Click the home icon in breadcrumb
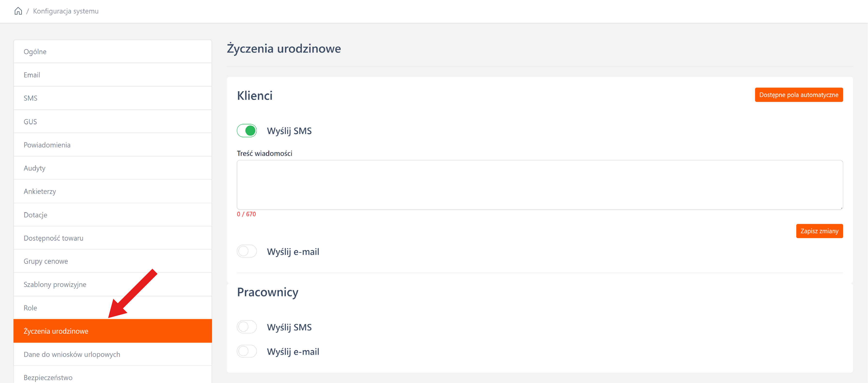The width and height of the screenshot is (868, 383). (18, 11)
